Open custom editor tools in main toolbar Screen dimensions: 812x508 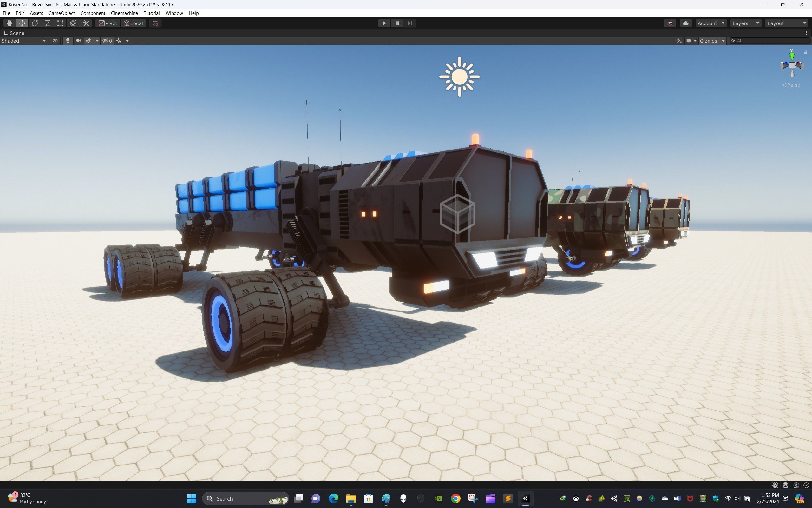(x=86, y=23)
